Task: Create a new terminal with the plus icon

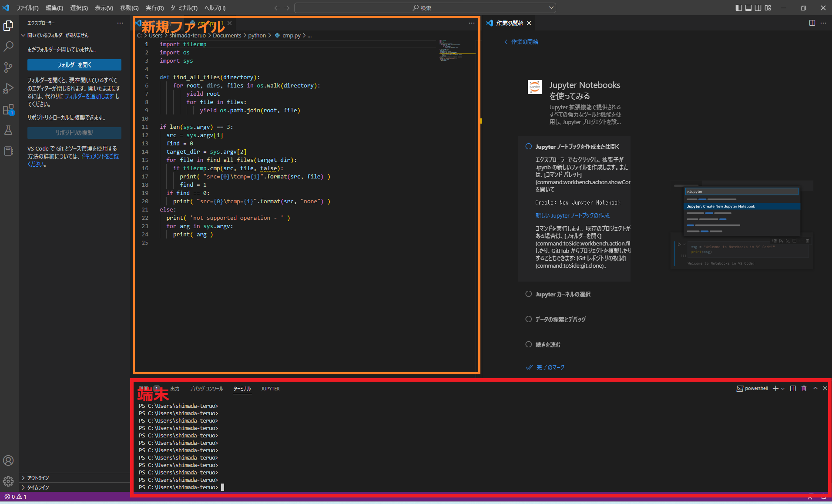Action: (x=776, y=388)
